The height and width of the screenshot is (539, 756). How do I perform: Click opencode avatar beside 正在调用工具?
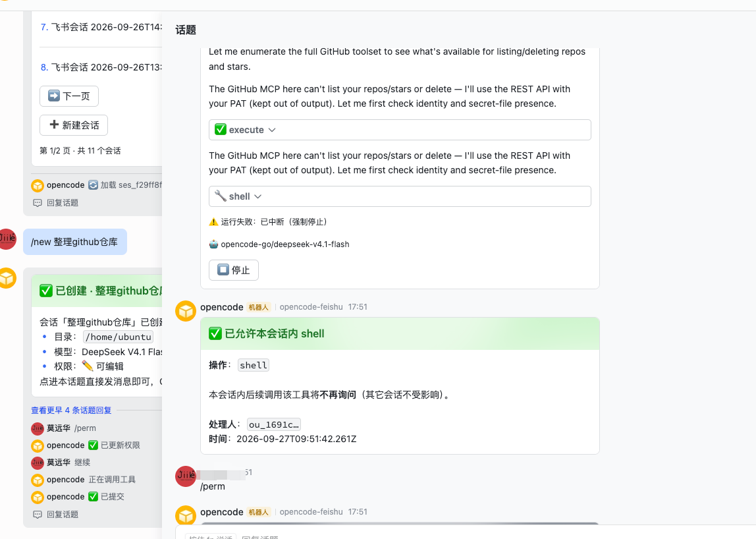38,480
